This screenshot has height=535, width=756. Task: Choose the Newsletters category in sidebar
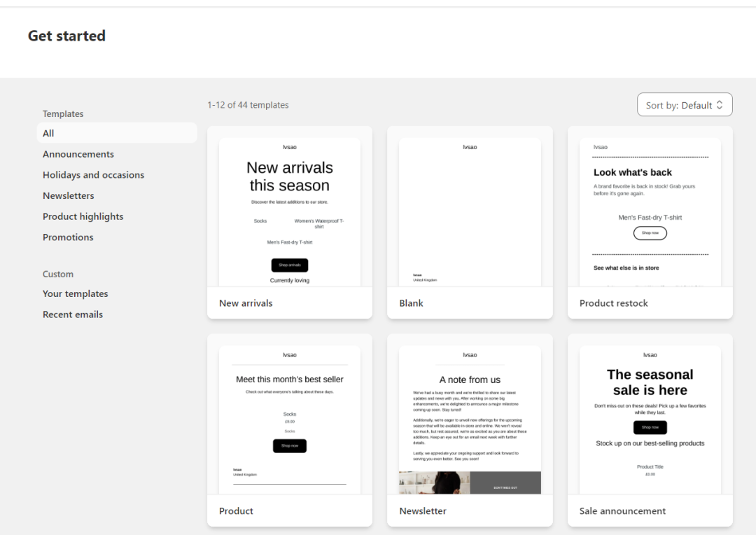coord(68,195)
